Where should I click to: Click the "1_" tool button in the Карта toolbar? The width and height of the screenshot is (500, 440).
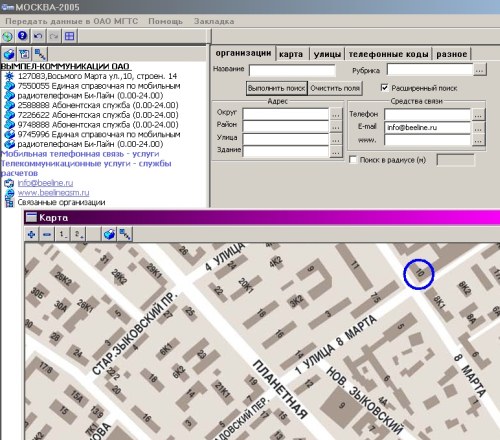pyautogui.click(x=63, y=234)
